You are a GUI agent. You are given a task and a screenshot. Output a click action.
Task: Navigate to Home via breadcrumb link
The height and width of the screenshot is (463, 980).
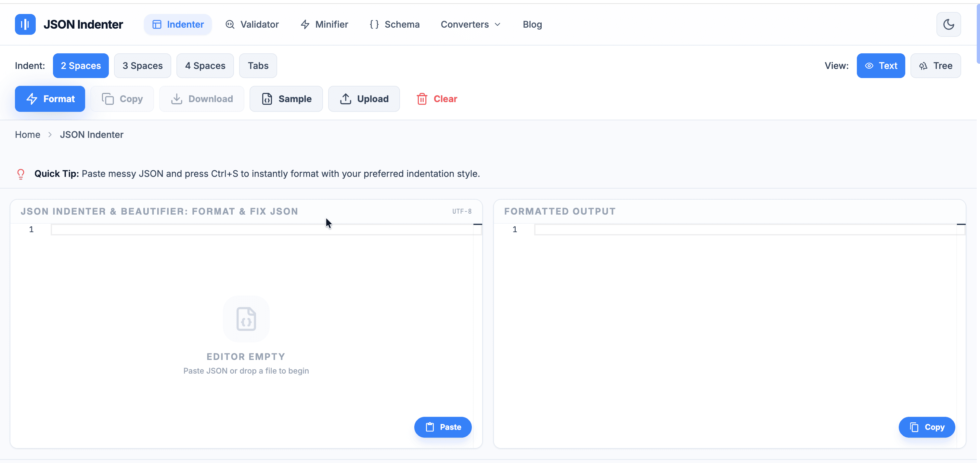tap(27, 134)
